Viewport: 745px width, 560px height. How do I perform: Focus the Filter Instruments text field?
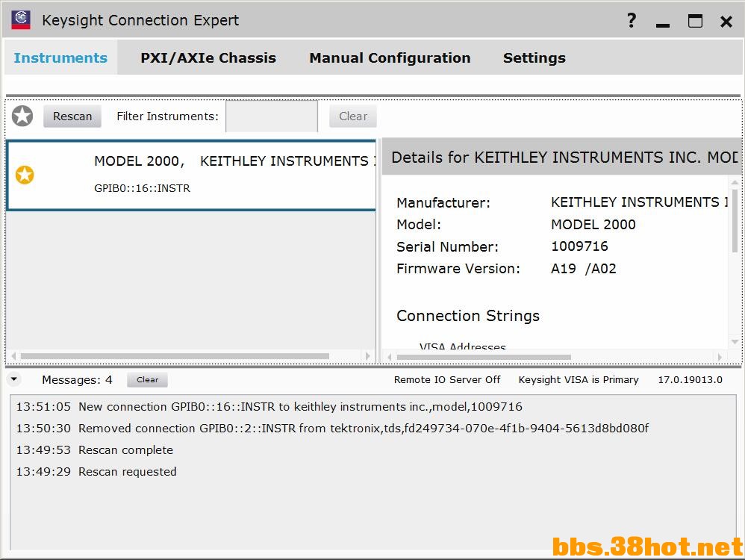click(272, 116)
